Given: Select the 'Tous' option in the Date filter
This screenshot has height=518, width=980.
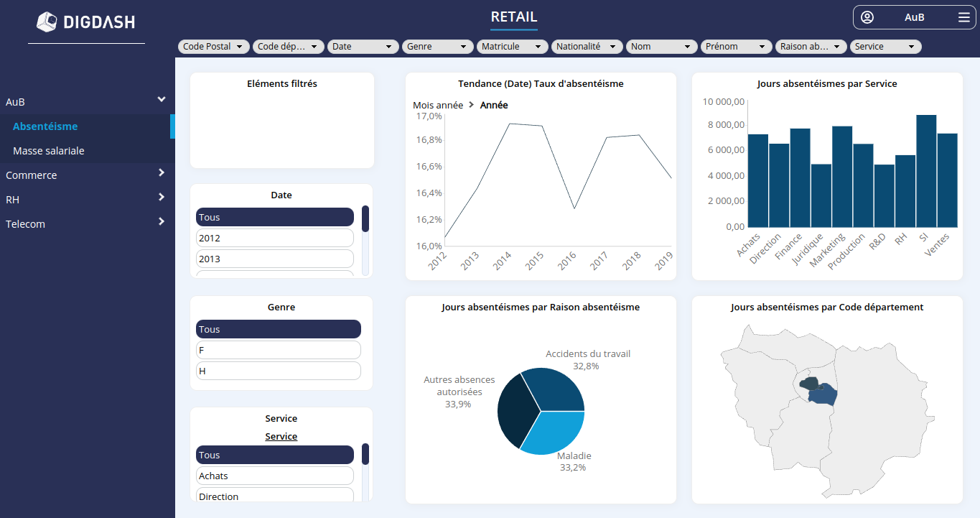Looking at the screenshot, I should click(274, 216).
